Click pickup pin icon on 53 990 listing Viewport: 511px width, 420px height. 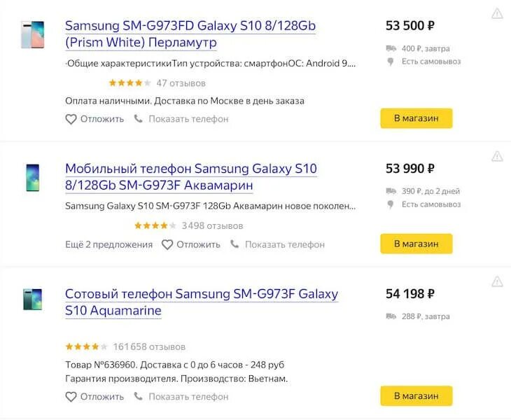[x=391, y=204]
